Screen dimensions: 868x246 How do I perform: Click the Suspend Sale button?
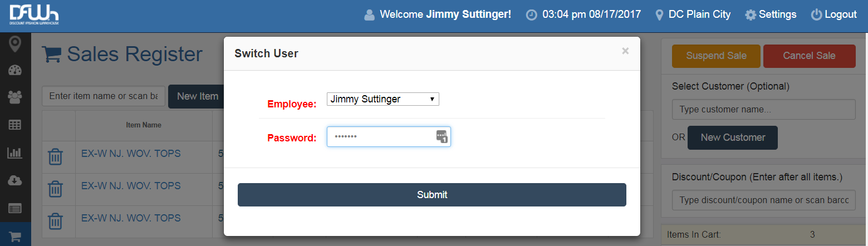tap(716, 56)
